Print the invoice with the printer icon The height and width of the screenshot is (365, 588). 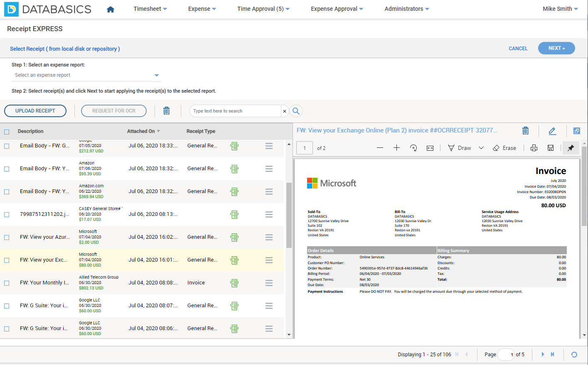[534, 148]
